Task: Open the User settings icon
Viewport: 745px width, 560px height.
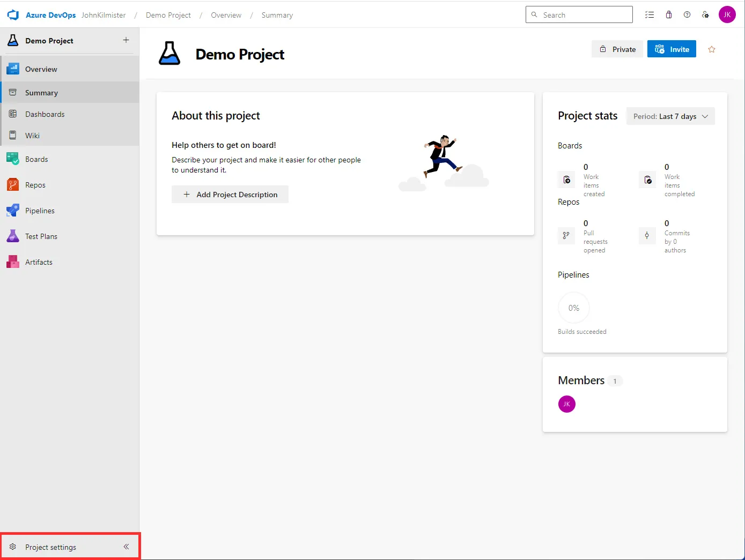Action: [x=705, y=15]
